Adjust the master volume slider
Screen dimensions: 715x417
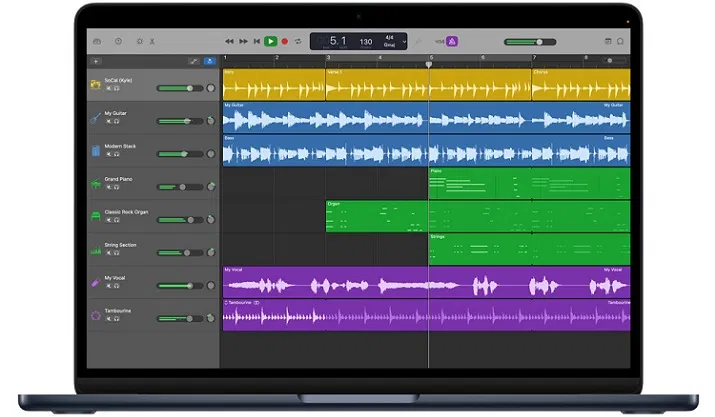click(x=530, y=42)
